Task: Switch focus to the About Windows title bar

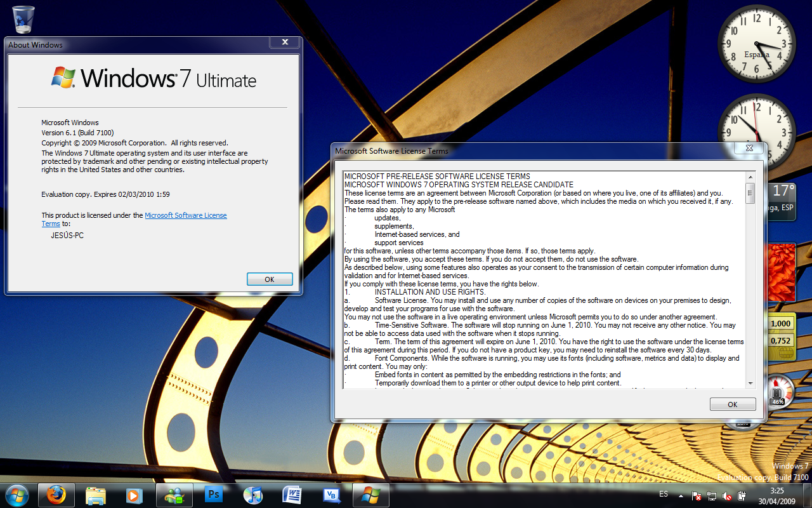Action: pyautogui.click(x=127, y=44)
